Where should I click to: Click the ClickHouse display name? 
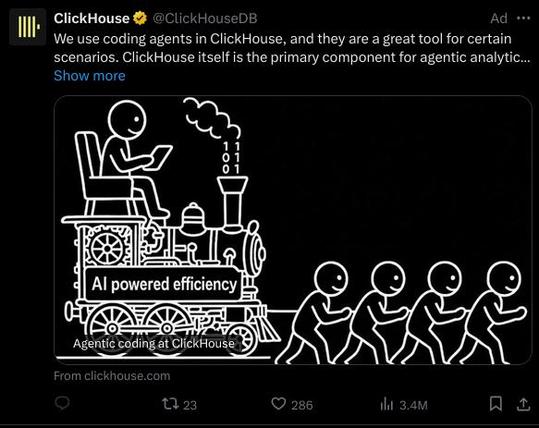pyautogui.click(x=91, y=19)
